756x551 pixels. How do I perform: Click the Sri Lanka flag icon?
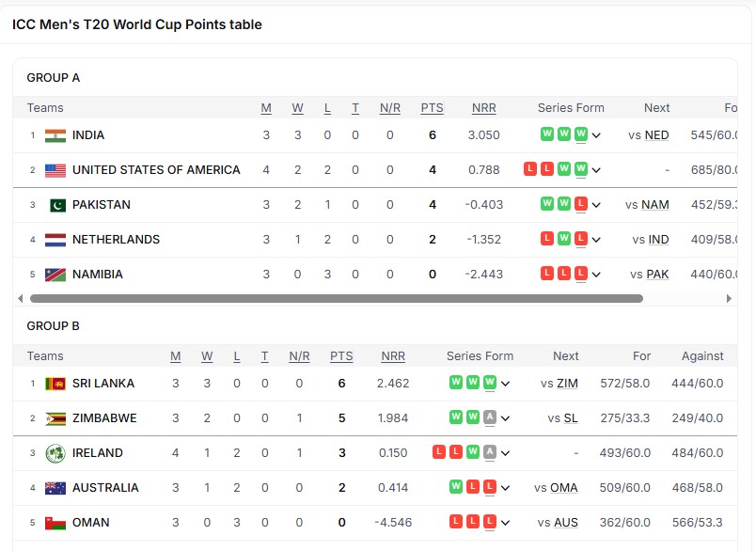pos(55,384)
